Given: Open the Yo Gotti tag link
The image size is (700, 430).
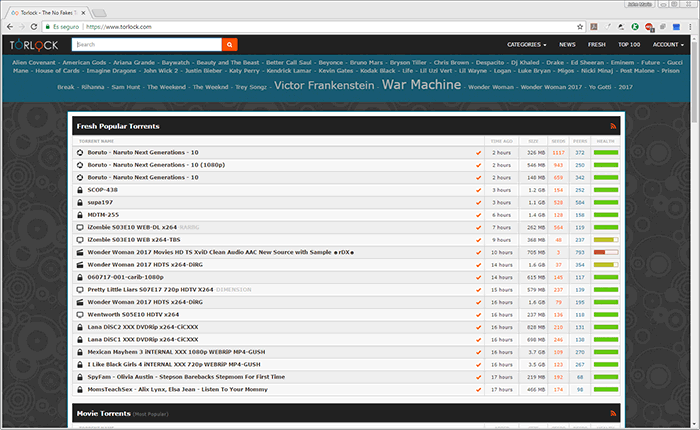Looking at the screenshot, I should tap(600, 87).
